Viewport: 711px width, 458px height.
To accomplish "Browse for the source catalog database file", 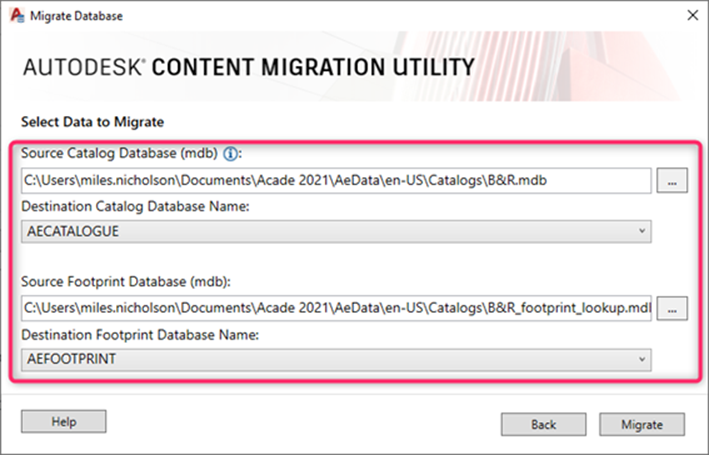I will pos(672,180).
